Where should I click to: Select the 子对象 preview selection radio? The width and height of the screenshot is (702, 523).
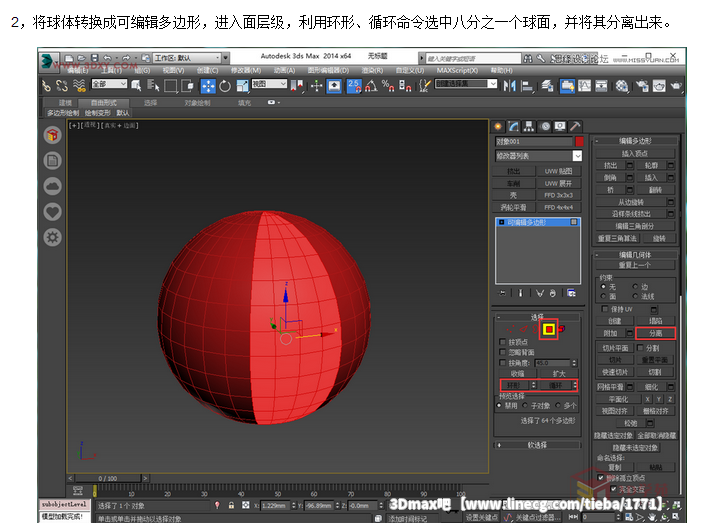click(525, 405)
